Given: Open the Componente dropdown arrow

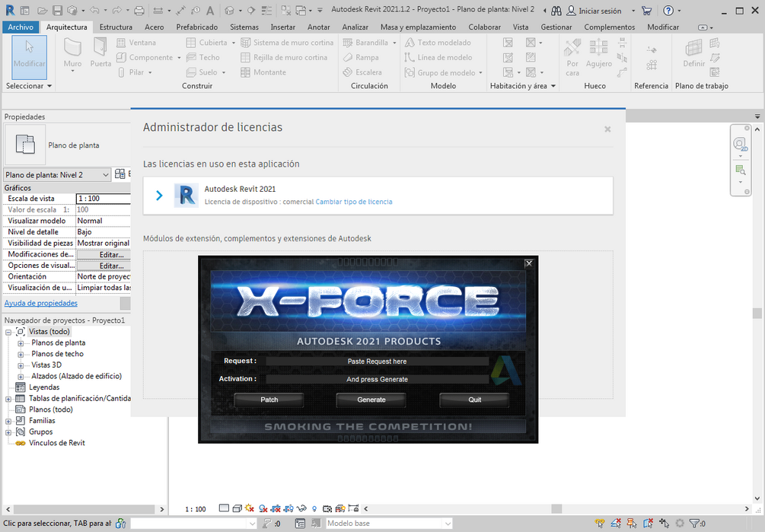Looking at the screenshot, I should [179, 58].
